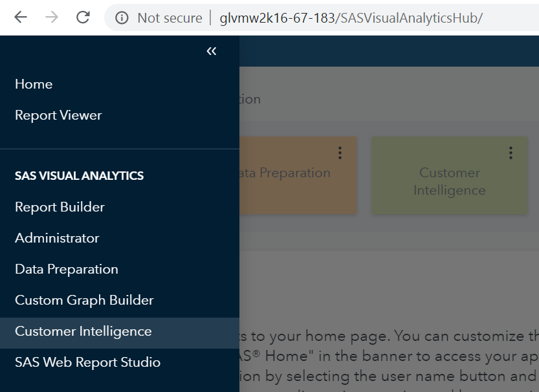Open Data Preparation from the sidebar menu

[66, 269]
